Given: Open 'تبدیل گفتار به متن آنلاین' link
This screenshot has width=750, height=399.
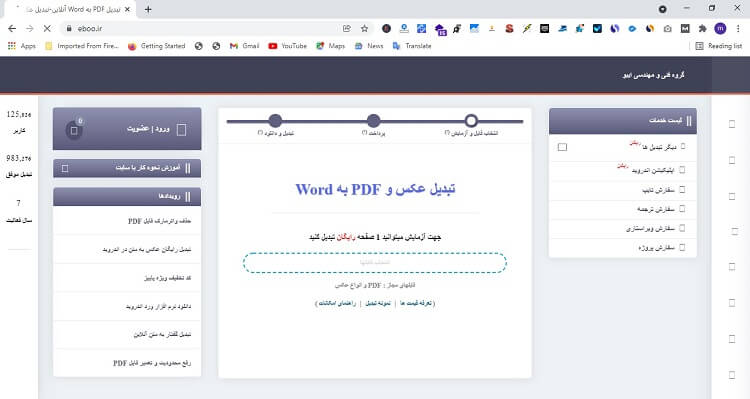Looking at the screenshot, I should (162, 334).
